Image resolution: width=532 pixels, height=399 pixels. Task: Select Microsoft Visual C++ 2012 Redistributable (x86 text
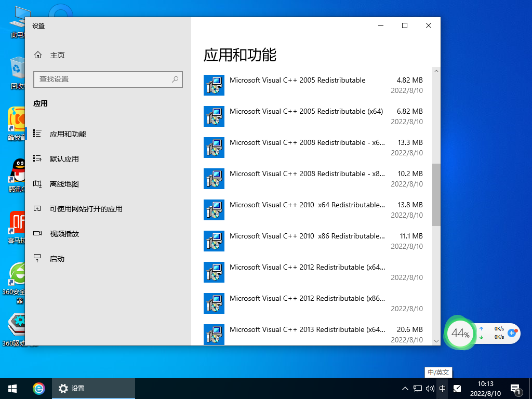coord(308,299)
